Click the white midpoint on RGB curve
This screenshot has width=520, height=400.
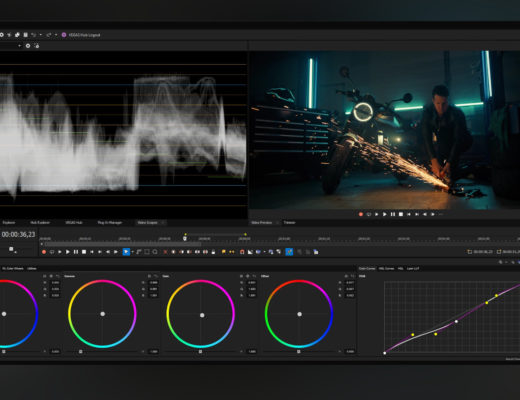456,321
